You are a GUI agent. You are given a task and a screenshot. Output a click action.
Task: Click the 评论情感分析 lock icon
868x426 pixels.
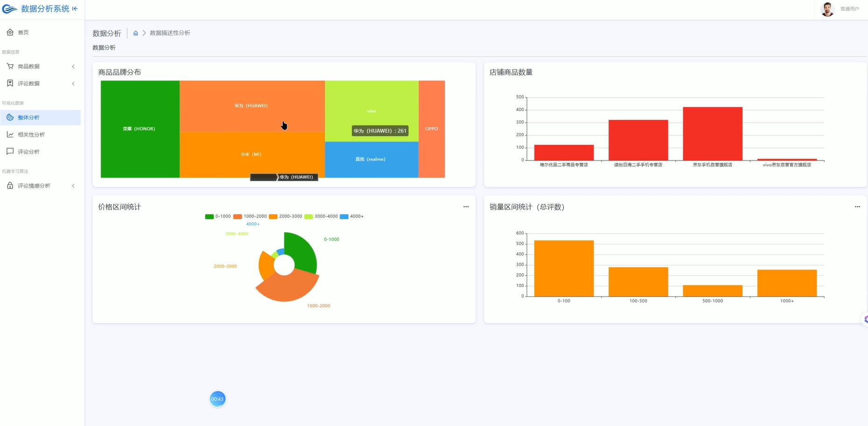(x=10, y=185)
